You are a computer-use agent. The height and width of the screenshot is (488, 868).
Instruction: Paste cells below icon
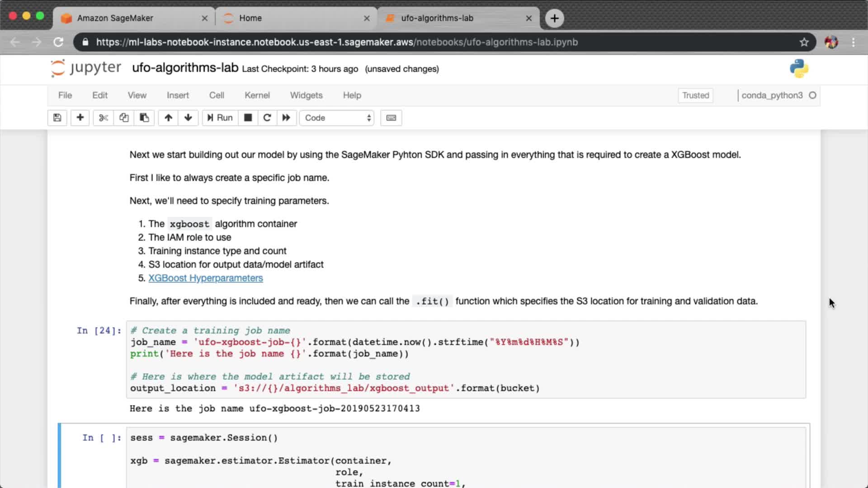pos(144,118)
